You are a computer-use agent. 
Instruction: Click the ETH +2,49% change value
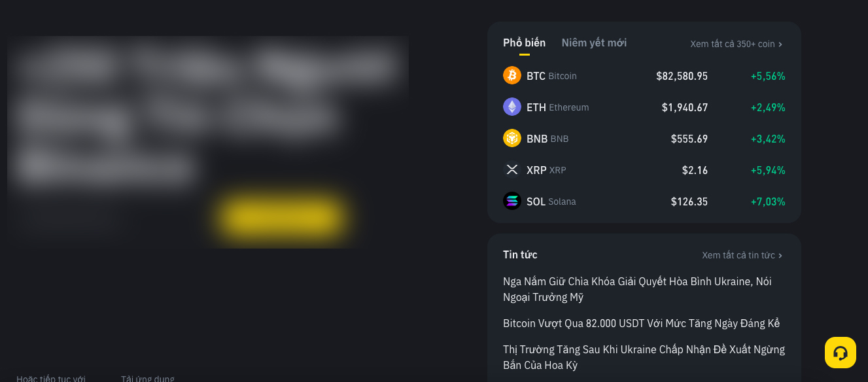point(768,107)
